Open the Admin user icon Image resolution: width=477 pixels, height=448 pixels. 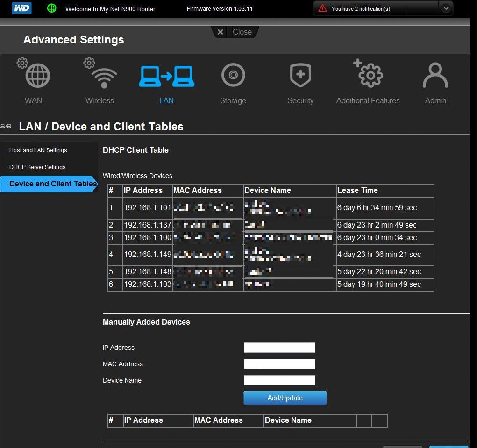pyautogui.click(x=435, y=75)
